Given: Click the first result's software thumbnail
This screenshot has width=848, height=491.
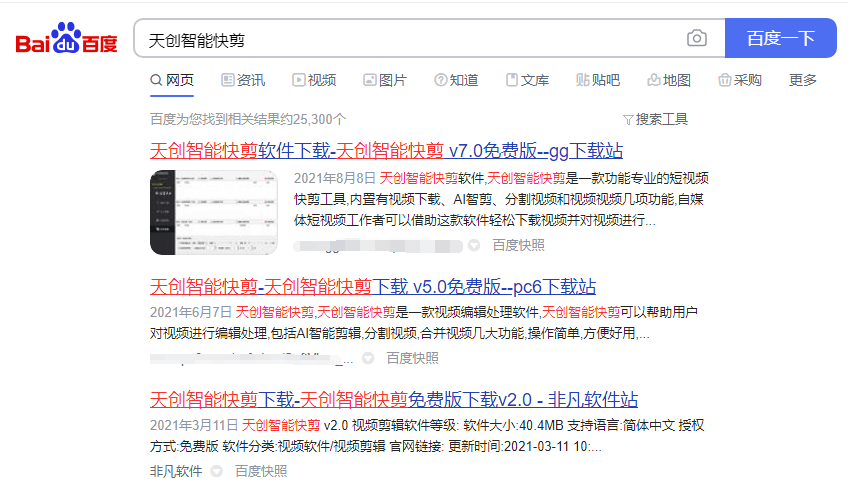Looking at the screenshot, I should click(214, 212).
